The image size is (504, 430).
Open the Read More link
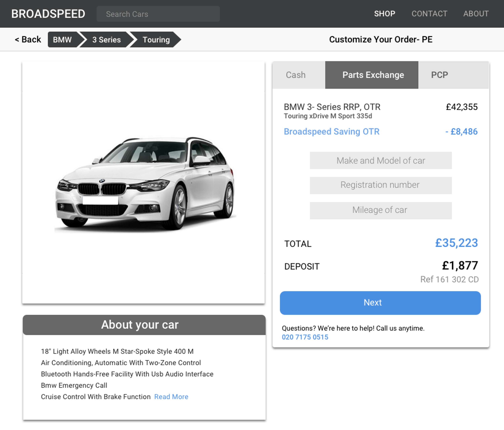tap(171, 397)
